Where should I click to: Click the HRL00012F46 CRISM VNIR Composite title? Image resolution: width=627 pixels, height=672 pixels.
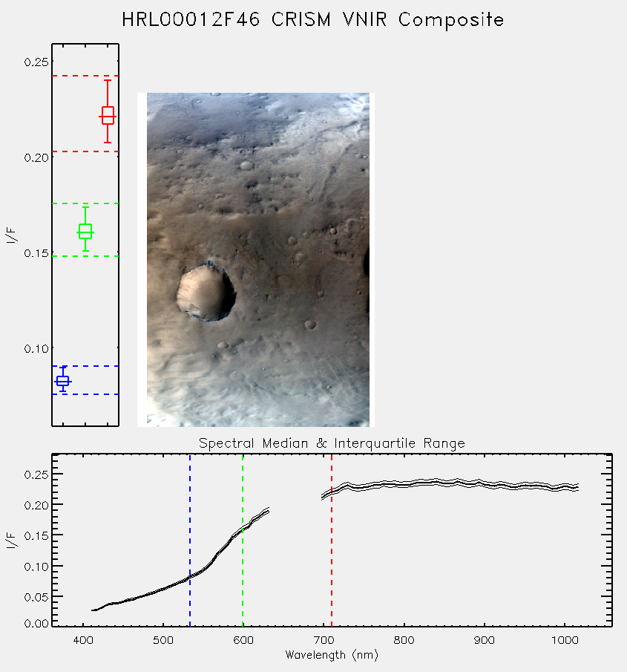312,20
